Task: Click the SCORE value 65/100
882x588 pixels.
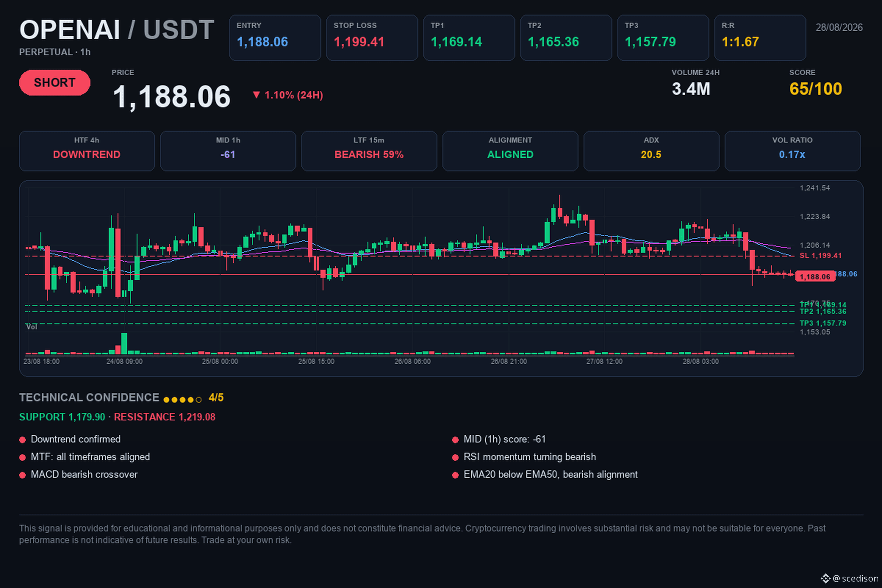Action: pyautogui.click(x=815, y=89)
